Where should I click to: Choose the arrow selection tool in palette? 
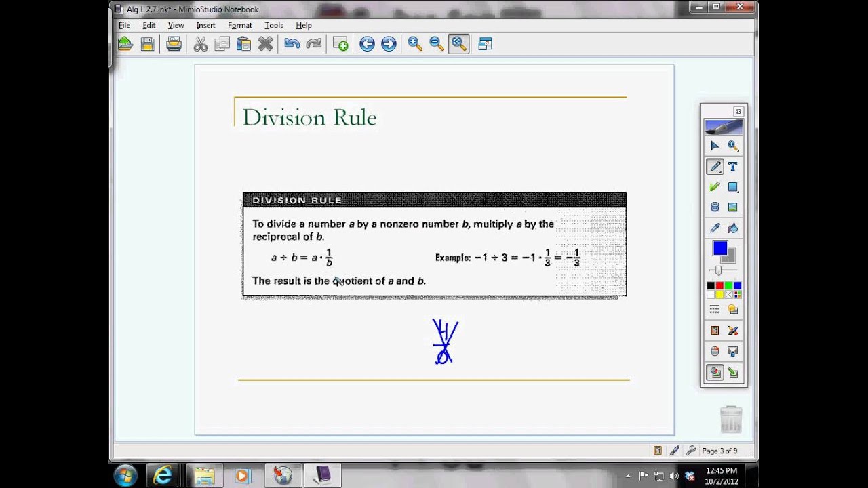[x=715, y=146]
